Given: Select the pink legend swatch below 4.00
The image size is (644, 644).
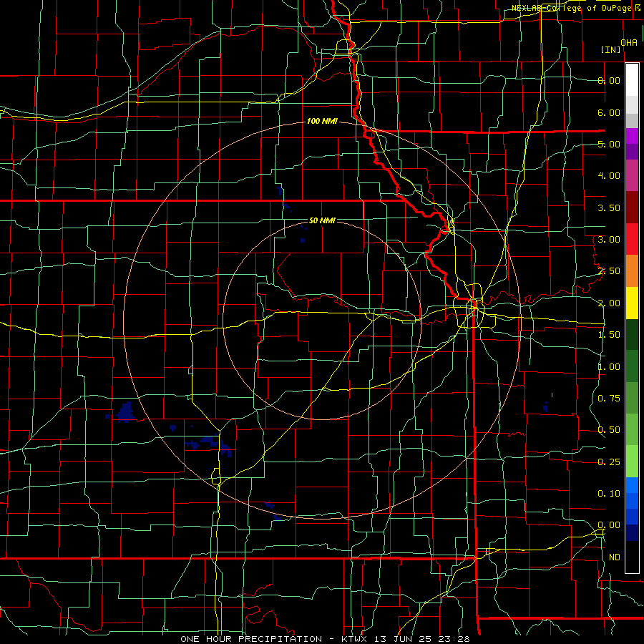Looking at the screenshot, I should [x=632, y=175].
